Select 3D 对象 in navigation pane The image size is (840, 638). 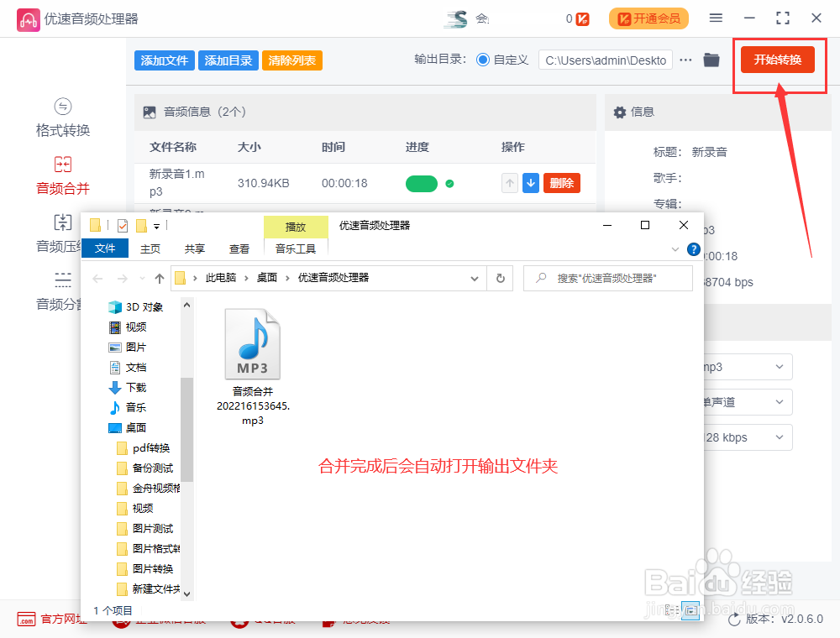[x=136, y=306]
